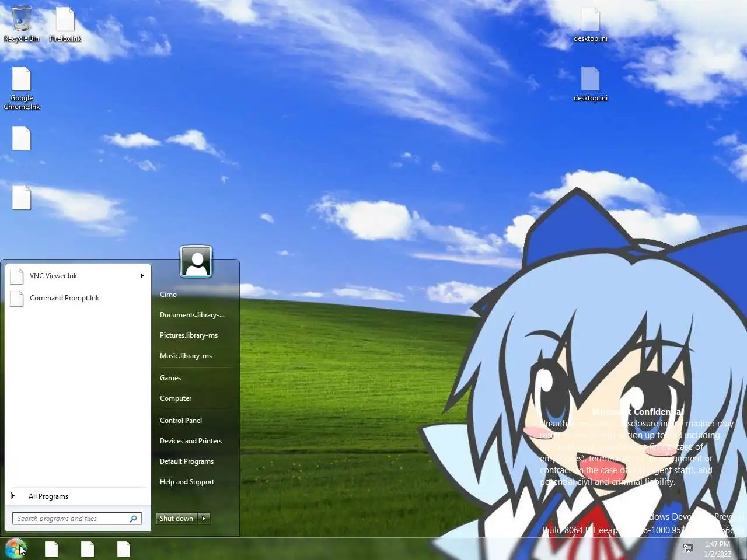Click the 1:47 PM clock in the taskbar
This screenshot has width=747, height=560.
(717, 544)
